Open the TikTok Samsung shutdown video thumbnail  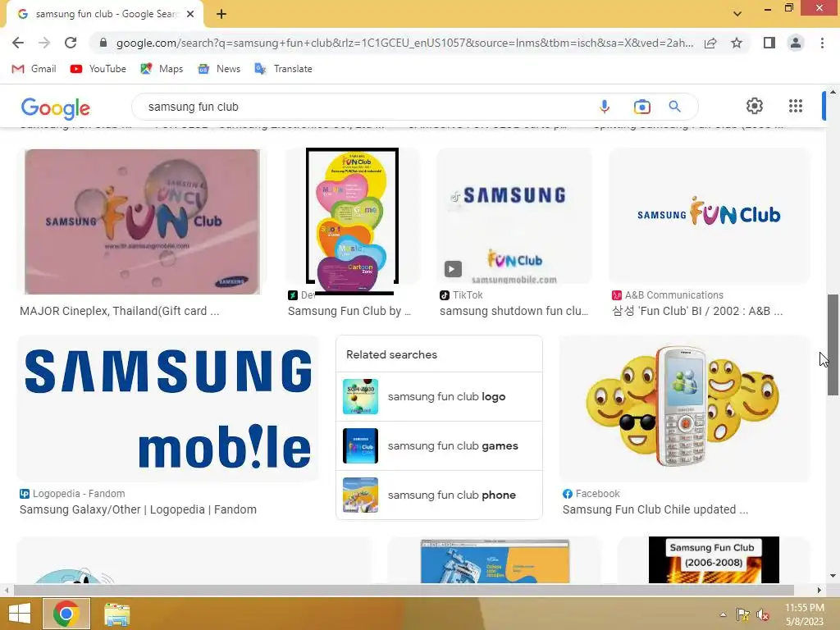tap(514, 217)
